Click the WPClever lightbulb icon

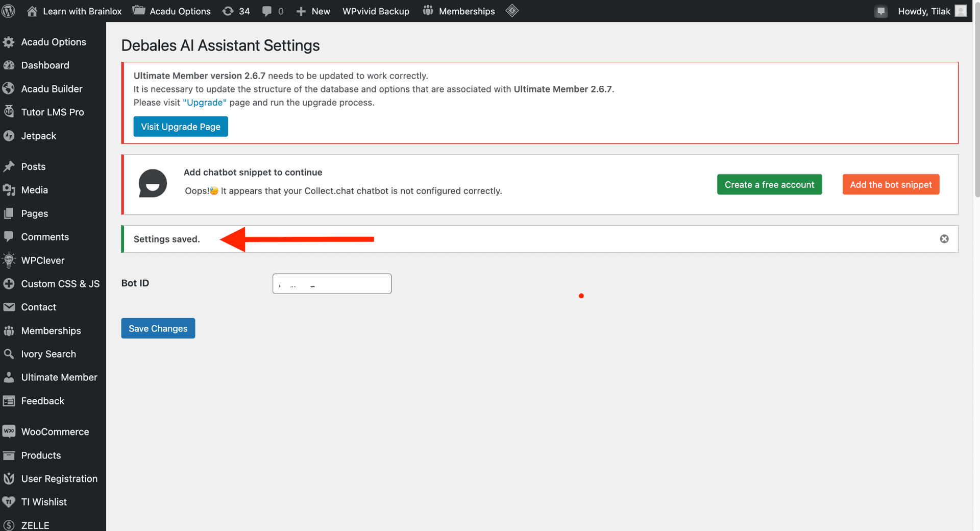click(x=9, y=260)
